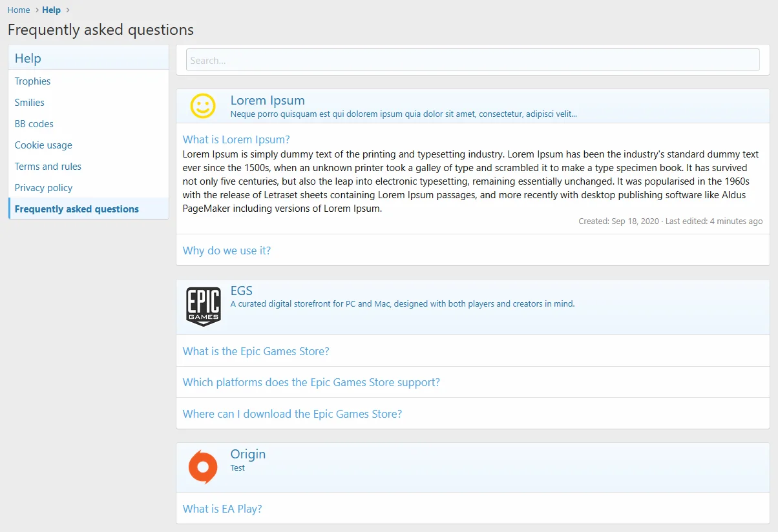The image size is (778, 532).
Task: Open Trophies in the Help sidebar
Action: (x=33, y=81)
